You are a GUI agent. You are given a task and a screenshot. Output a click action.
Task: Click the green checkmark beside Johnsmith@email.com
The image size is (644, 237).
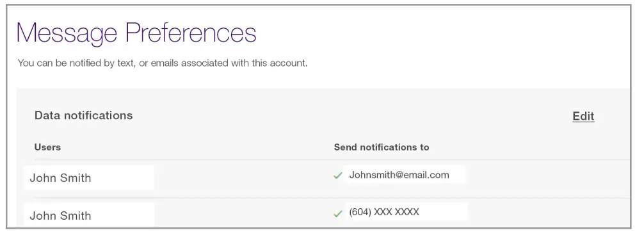[x=338, y=176]
